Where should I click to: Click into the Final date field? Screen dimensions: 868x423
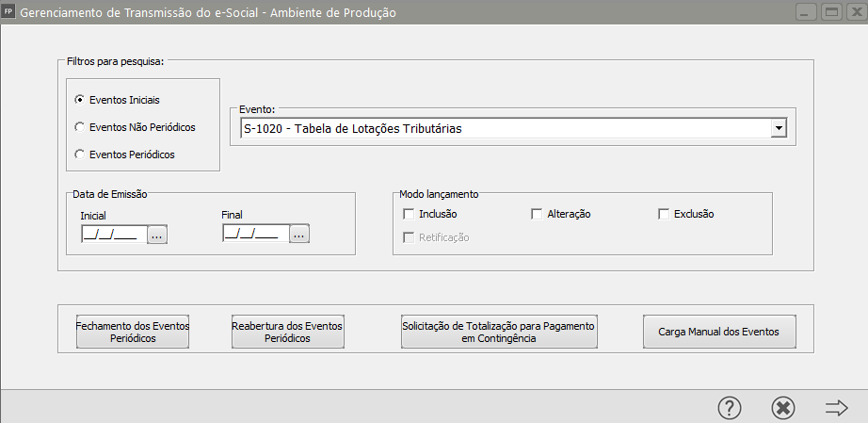254,235
